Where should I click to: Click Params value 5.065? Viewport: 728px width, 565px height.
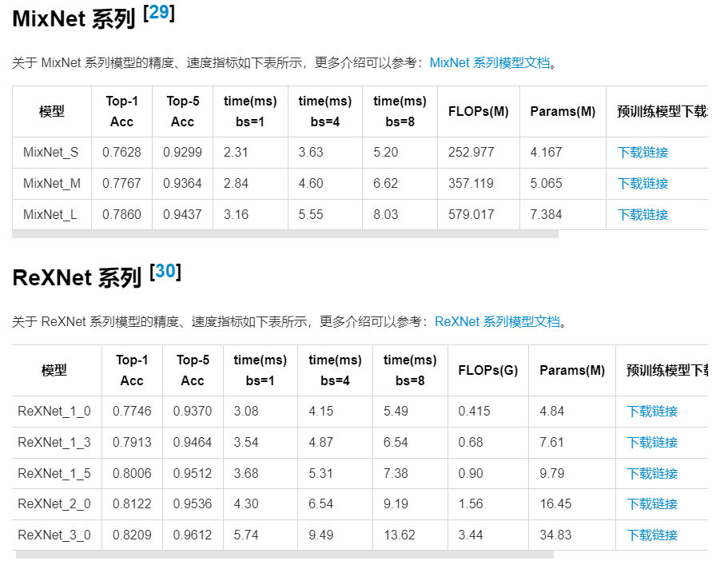[546, 183]
